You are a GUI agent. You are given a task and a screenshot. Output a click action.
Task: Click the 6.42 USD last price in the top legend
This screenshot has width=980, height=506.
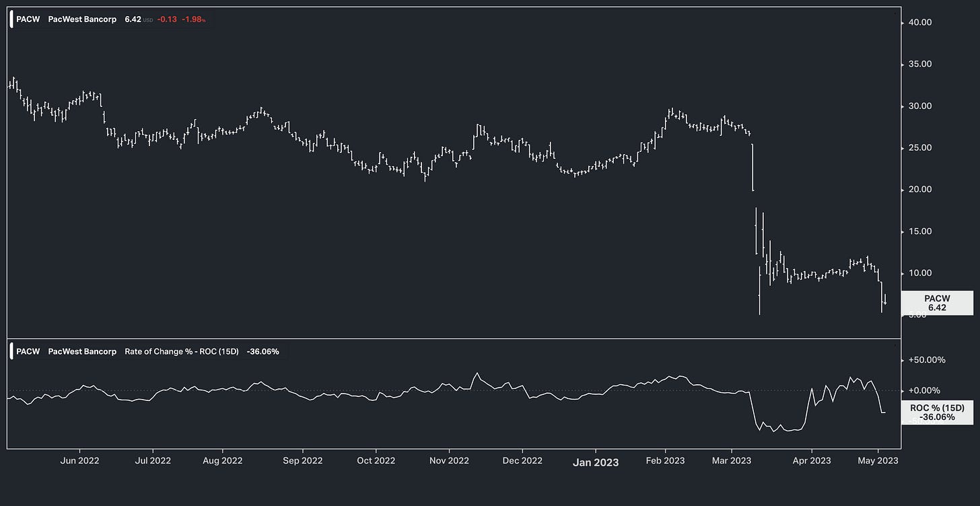coord(139,20)
